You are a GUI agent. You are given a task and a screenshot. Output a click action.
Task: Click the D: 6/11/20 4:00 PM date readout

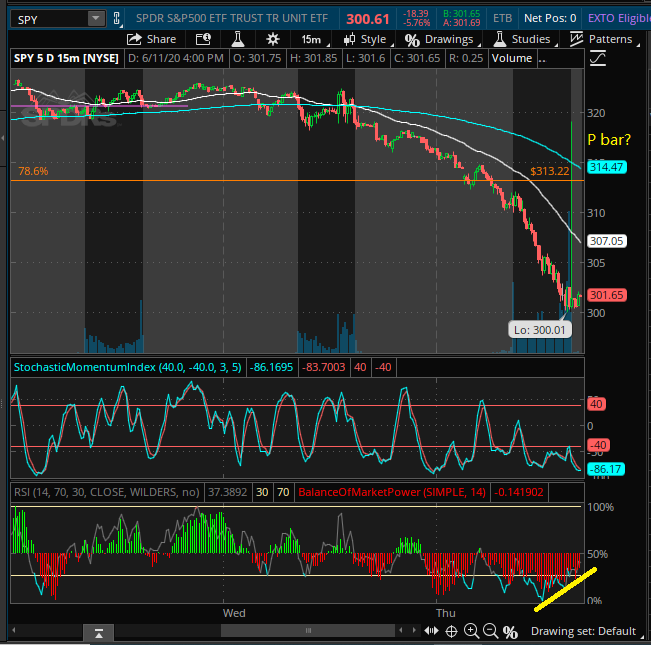176,59
